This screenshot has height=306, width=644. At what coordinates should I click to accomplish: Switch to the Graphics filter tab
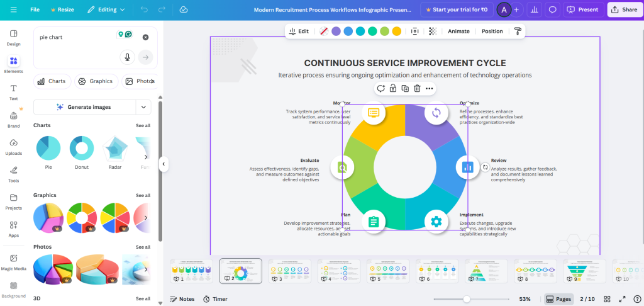click(x=96, y=81)
